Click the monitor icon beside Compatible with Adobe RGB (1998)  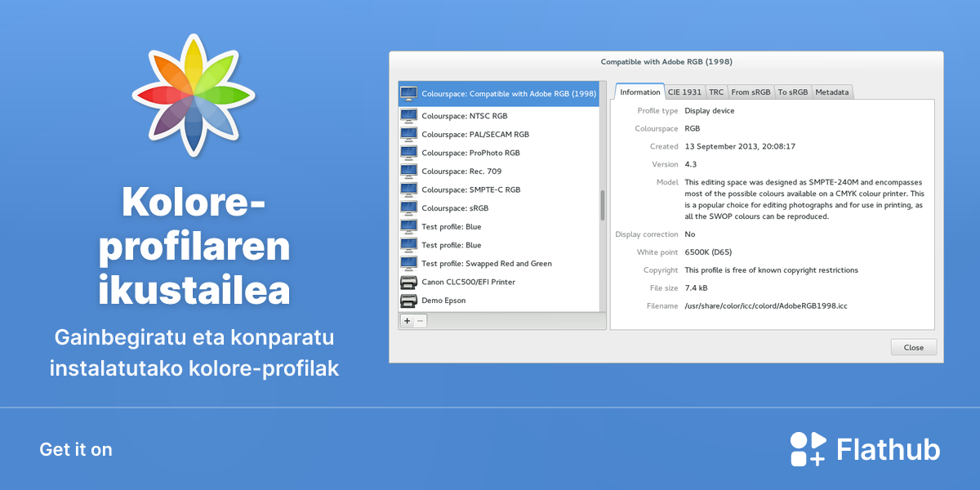pyautogui.click(x=408, y=94)
